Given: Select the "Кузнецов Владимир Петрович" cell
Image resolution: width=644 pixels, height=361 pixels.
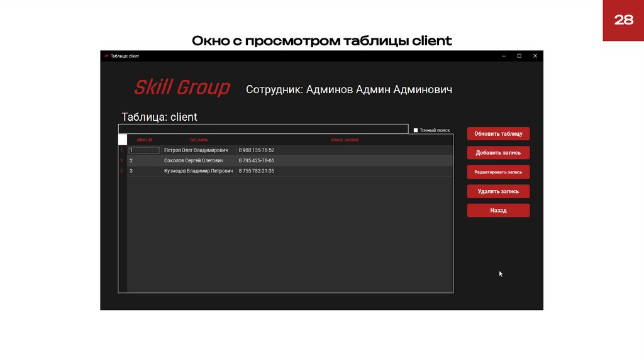Looking at the screenshot, I should tap(199, 171).
